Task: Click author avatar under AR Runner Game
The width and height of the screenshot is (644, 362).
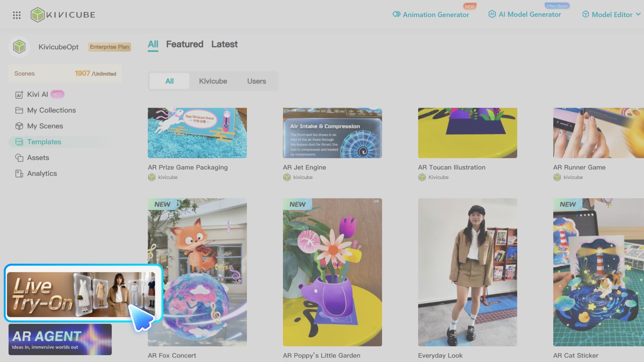Action: coord(557,177)
